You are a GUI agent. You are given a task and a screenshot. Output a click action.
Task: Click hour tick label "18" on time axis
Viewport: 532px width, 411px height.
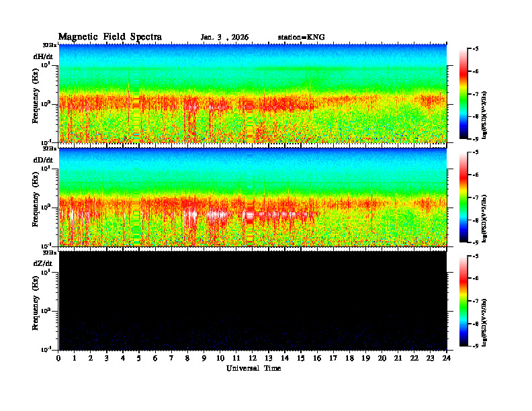tap(349, 358)
